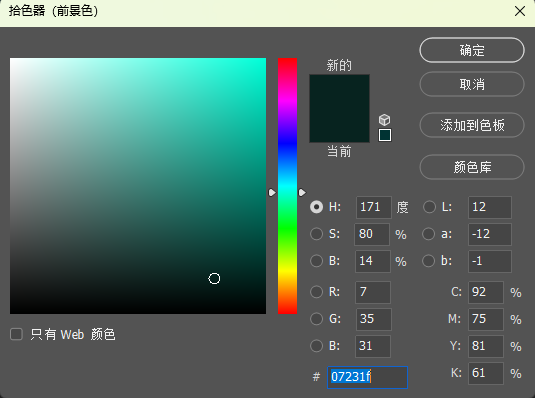Viewport: 535px width, 398px height.
Task: Click the 拾色器 (前景色) title text
Action: click(x=54, y=11)
